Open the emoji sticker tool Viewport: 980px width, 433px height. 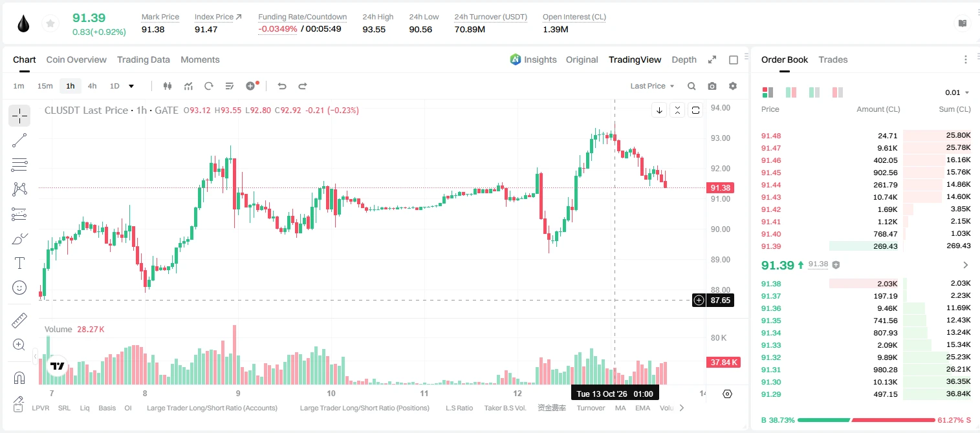(x=19, y=288)
